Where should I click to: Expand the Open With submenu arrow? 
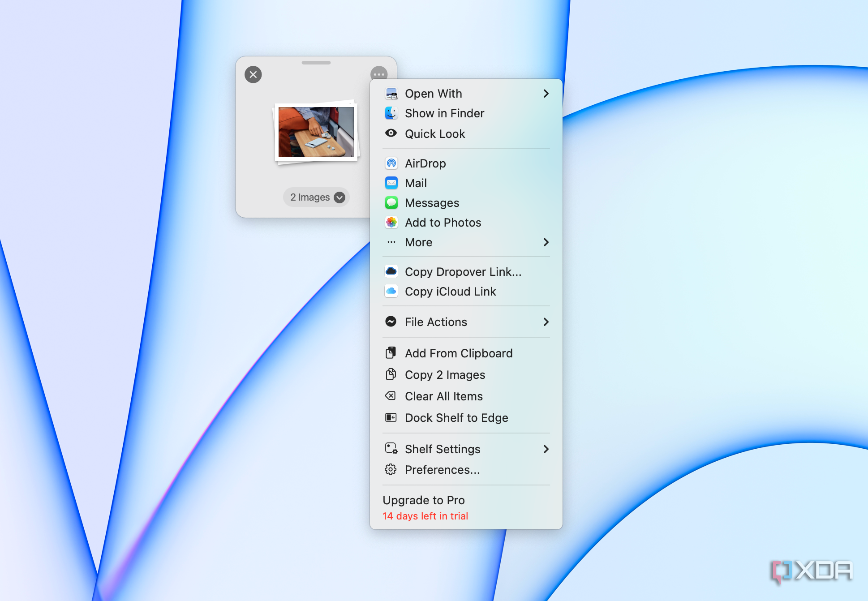[x=546, y=94]
